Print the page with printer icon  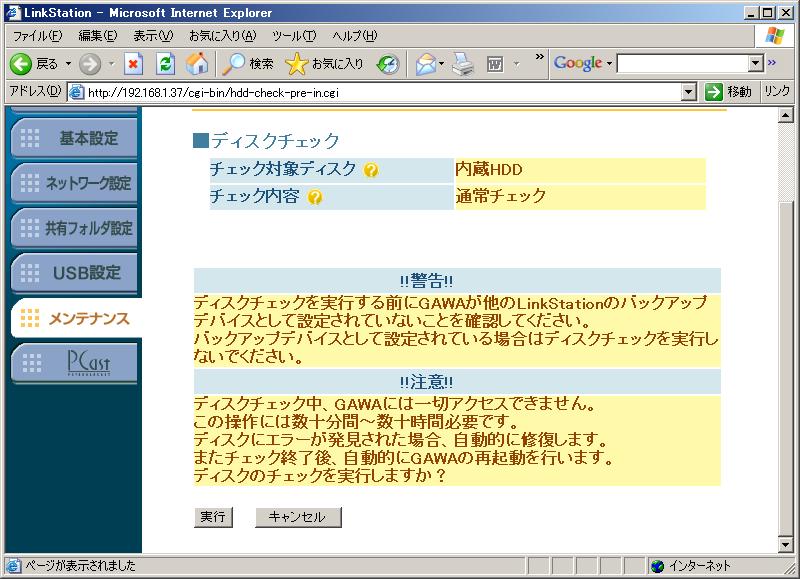[x=463, y=64]
